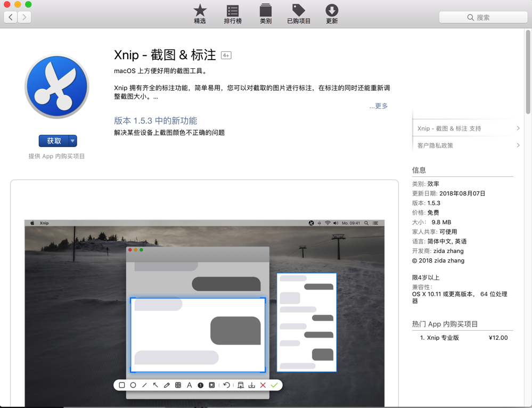Click volume icon in screenshot's menu bar
The height and width of the screenshot is (408, 532).
[x=335, y=223]
